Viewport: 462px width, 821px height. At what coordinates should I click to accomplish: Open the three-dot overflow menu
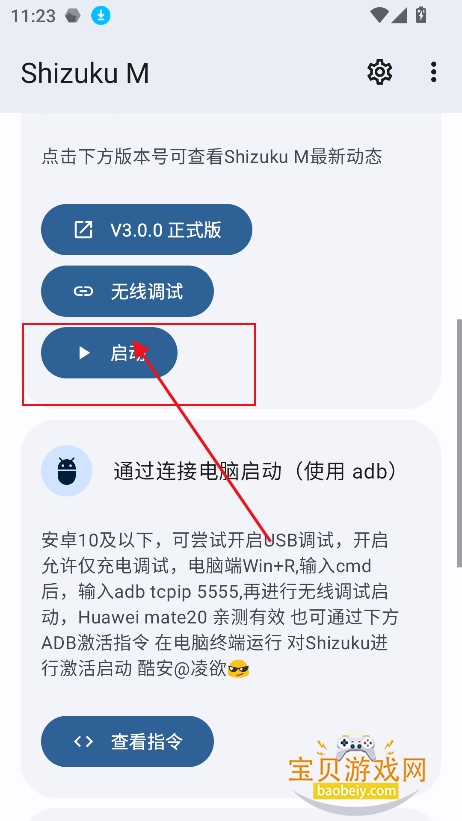pos(433,72)
